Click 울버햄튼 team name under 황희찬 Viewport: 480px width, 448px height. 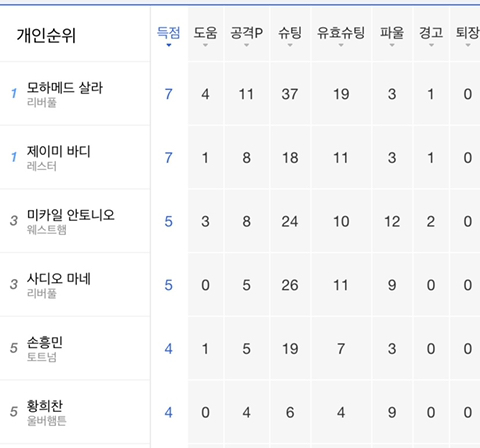(47, 421)
